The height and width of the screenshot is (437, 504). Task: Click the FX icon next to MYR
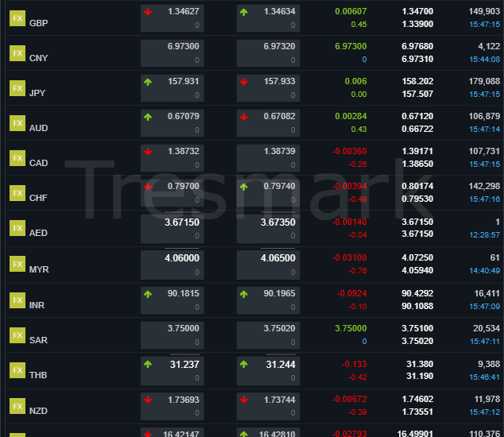[x=17, y=264]
